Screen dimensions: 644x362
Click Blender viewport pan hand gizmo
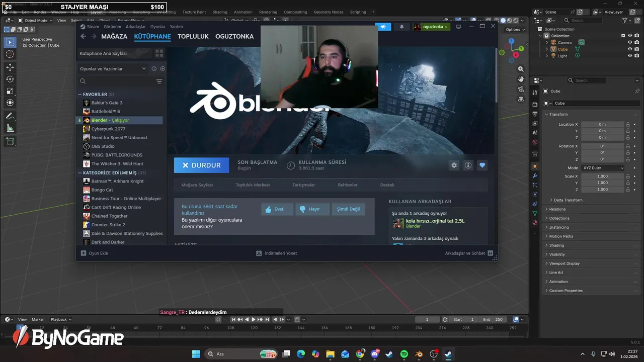tap(521, 79)
